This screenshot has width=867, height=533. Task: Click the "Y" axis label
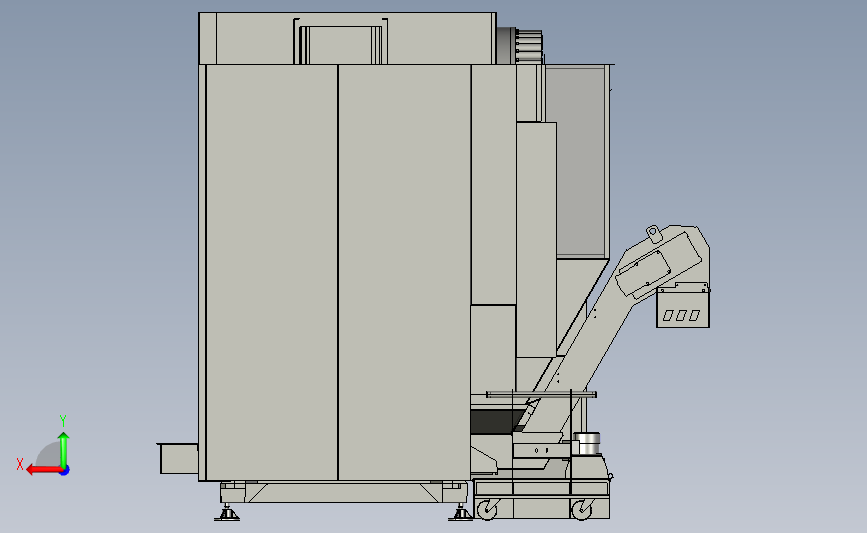[63, 421]
